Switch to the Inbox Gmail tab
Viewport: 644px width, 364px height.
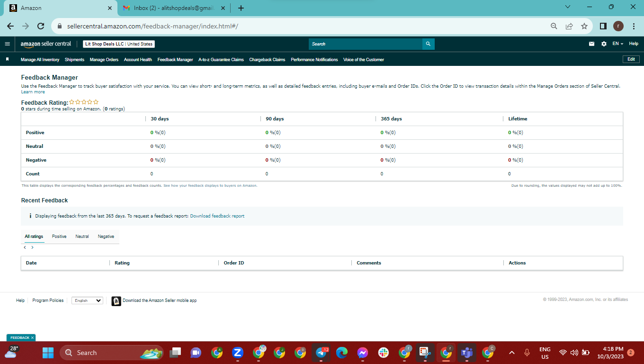click(174, 8)
